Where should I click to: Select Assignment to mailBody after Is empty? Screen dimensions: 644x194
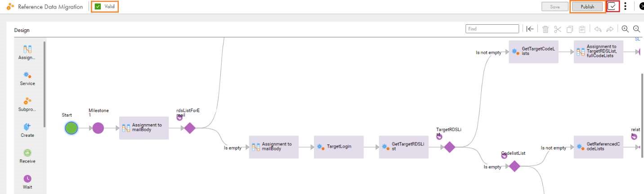point(274,147)
